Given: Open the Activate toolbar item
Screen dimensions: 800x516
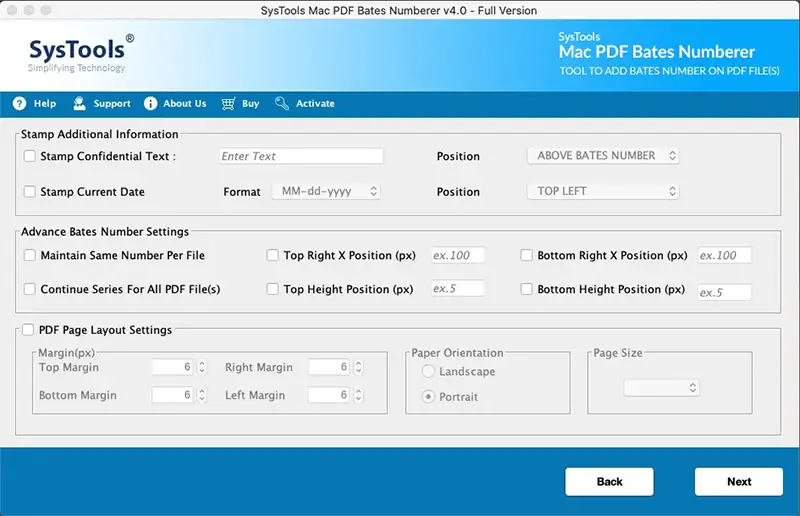Looking at the screenshot, I should pyautogui.click(x=305, y=104).
